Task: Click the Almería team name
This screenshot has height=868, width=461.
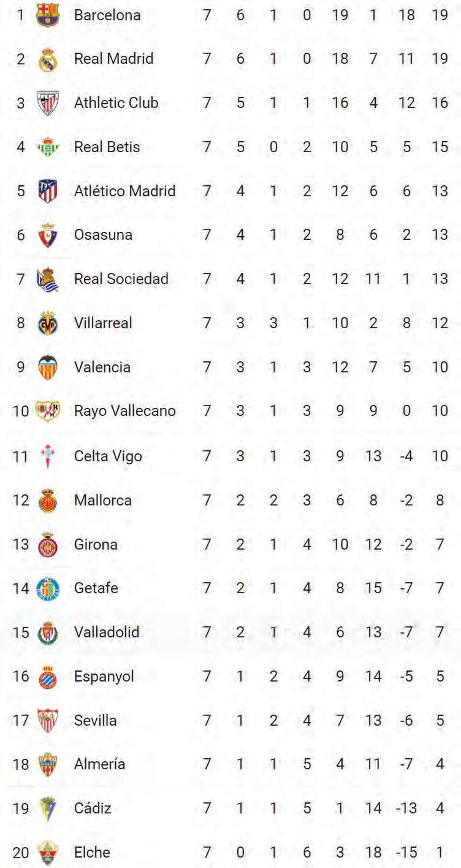Action: pyautogui.click(x=99, y=764)
